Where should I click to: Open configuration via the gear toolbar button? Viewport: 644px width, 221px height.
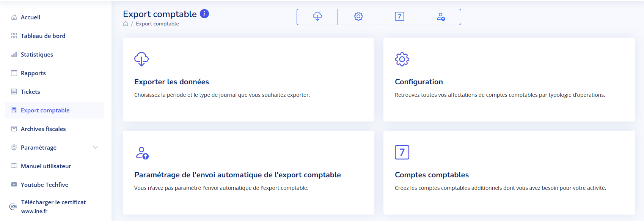(x=358, y=17)
